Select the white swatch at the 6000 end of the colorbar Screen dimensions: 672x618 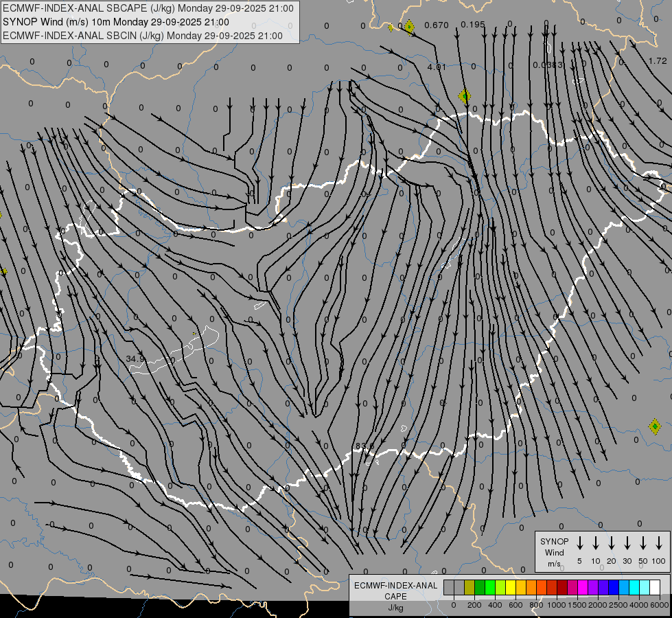[x=655, y=588]
